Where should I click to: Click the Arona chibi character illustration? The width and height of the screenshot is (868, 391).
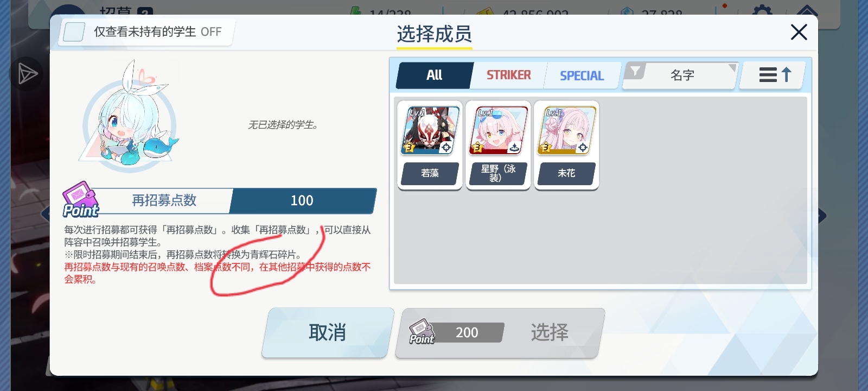tap(129, 117)
